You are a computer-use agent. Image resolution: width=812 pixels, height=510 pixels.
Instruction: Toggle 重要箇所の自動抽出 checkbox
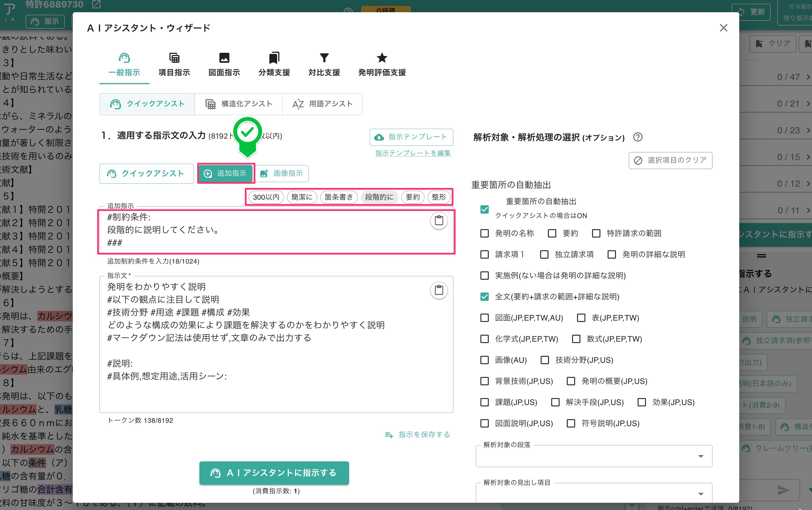pos(484,209)
